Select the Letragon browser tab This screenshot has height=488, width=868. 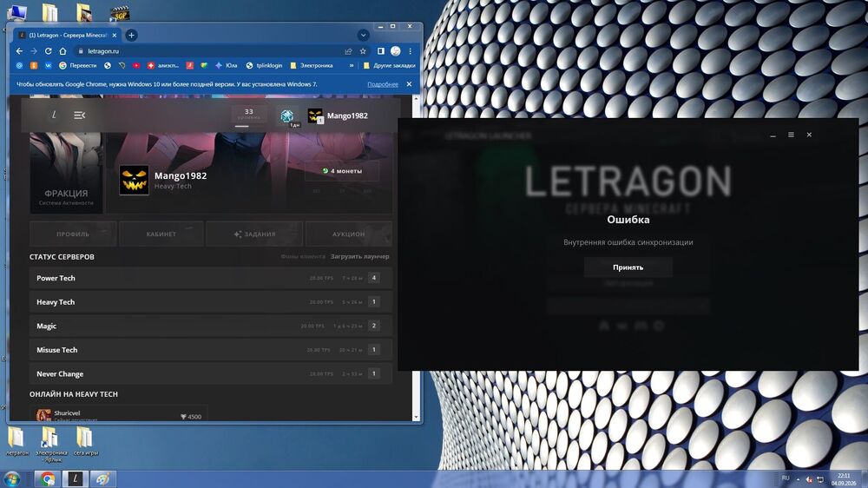point(68,35)
